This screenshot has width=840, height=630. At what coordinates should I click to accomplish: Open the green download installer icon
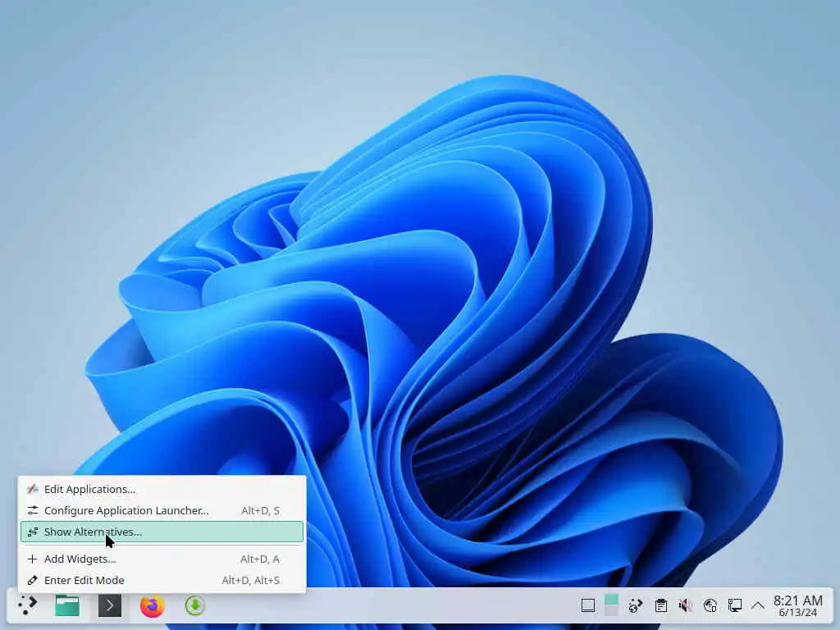[x=194, y=606]
